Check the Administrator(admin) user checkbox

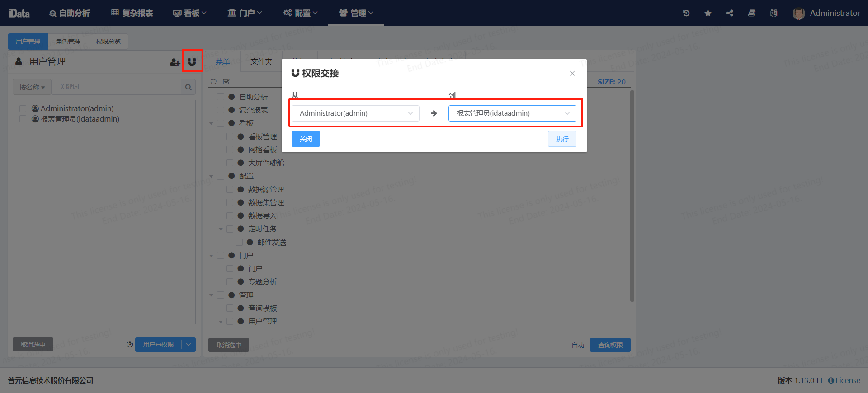click(x=23, y=109)
